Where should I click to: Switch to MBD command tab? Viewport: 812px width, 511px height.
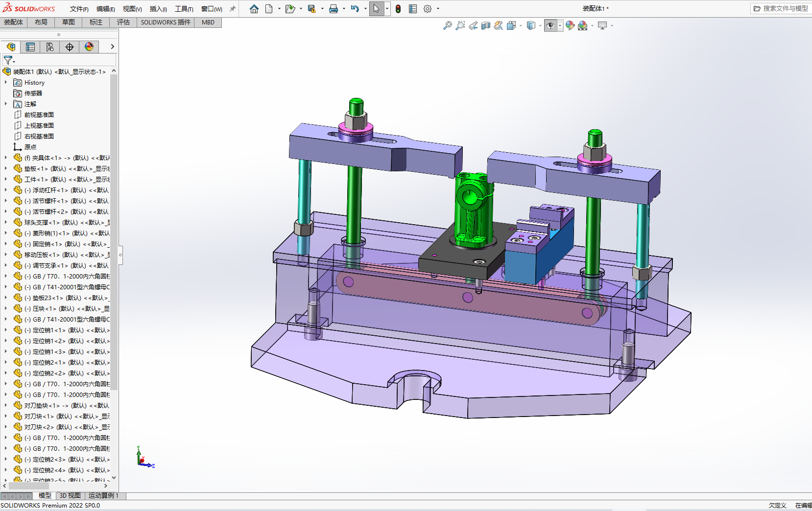208,23
